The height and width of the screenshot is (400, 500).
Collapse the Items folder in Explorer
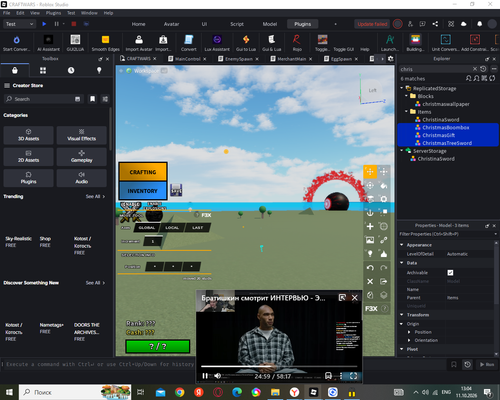tap(406, 112)
